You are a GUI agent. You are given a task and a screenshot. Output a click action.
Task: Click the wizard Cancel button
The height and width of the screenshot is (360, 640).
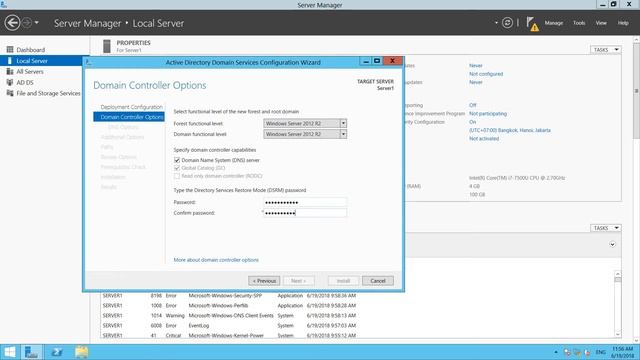pyautogui.click(x=378, y=281)
